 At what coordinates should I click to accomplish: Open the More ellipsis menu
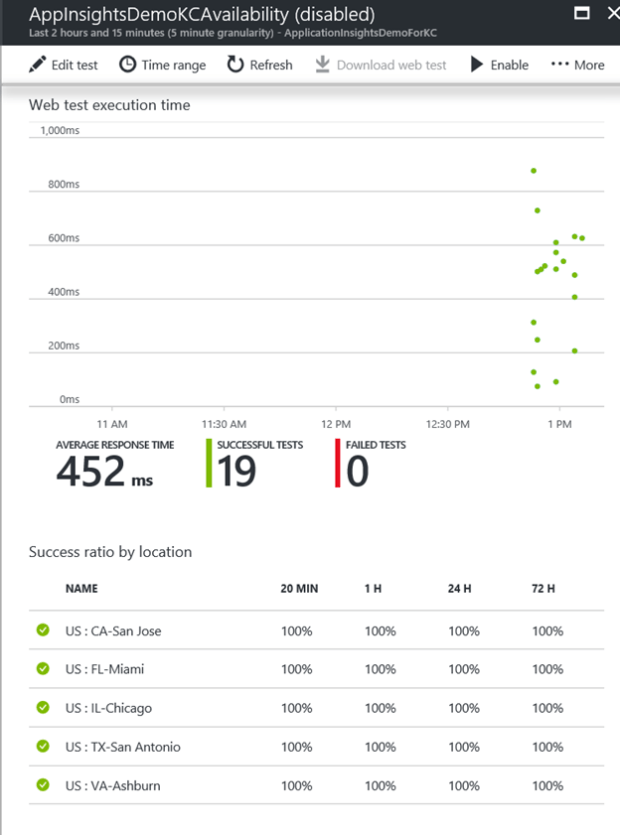point(577,65)
